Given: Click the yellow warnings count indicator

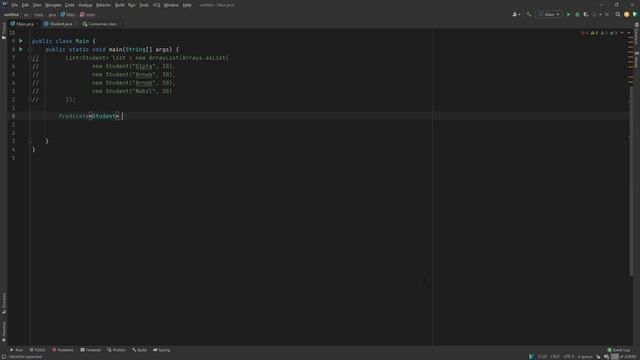Looking at the screenshot, I should pos(594,33).
